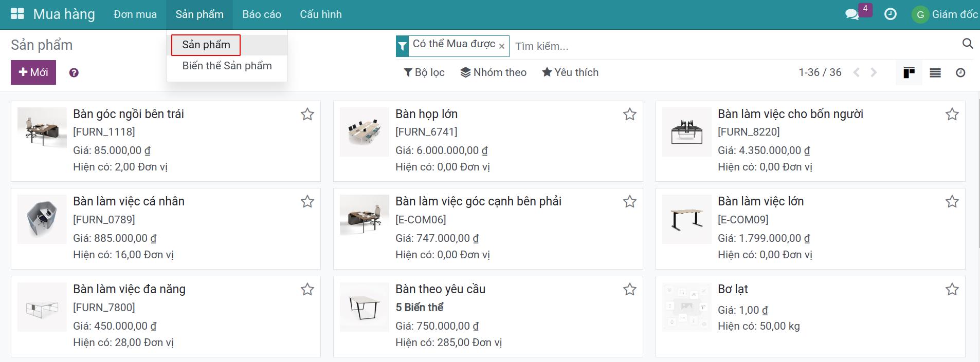Switch to list view
980x362 pixels.
click(x=935, y=73)
